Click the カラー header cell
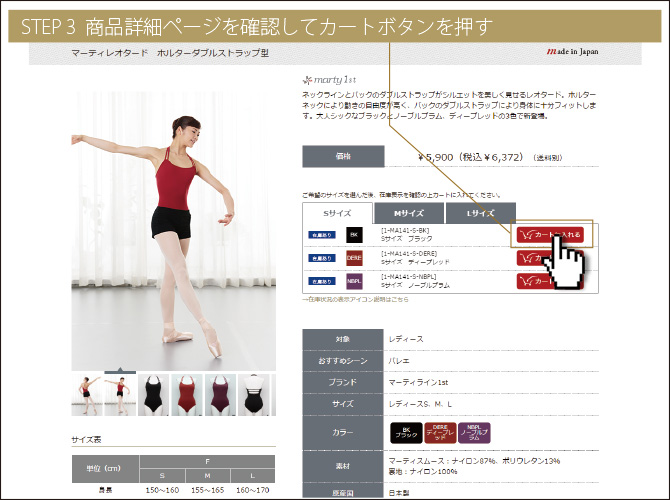 (343, 432)
